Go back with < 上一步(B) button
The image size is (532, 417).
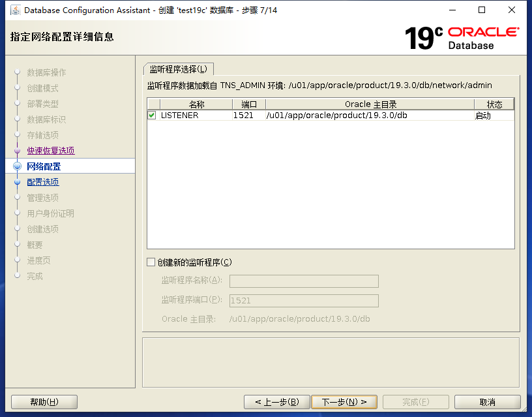(277, 402)
